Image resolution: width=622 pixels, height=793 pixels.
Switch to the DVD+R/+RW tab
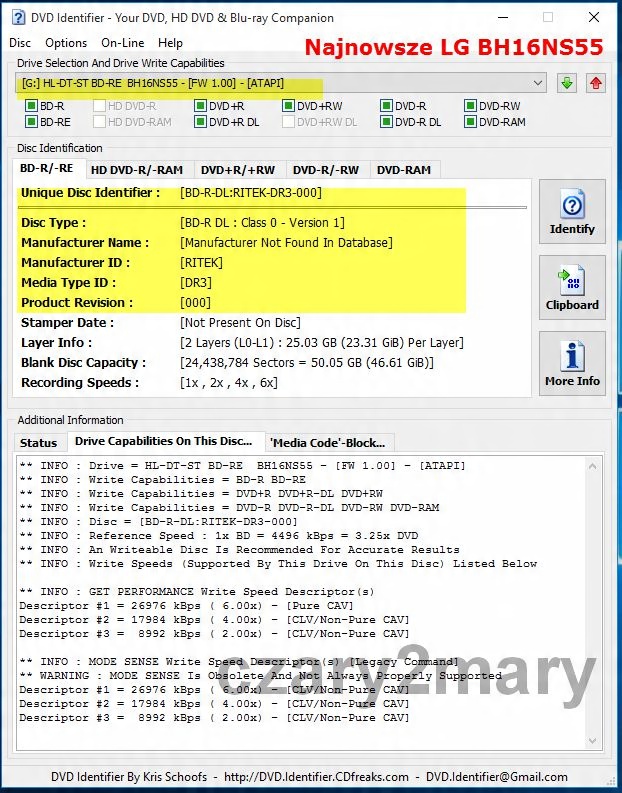coord(238,170)
